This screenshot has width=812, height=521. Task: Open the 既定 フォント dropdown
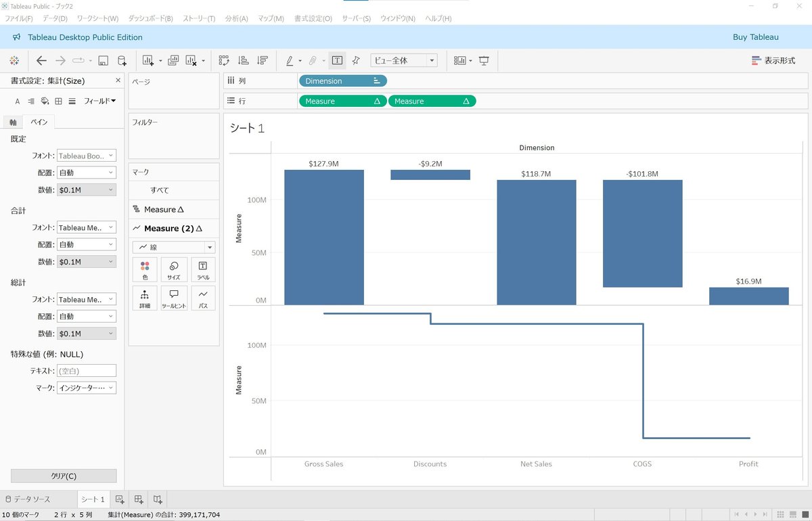[x=87, y=156]
